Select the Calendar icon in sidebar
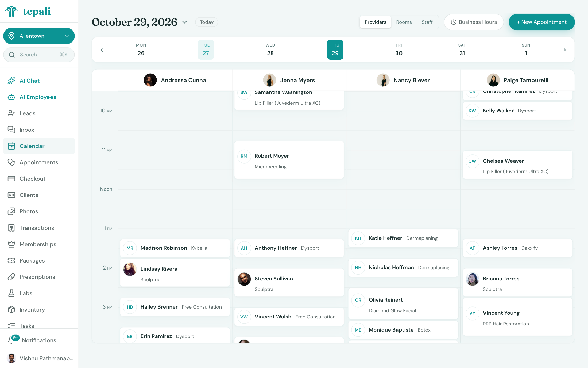 pos(11,146)
